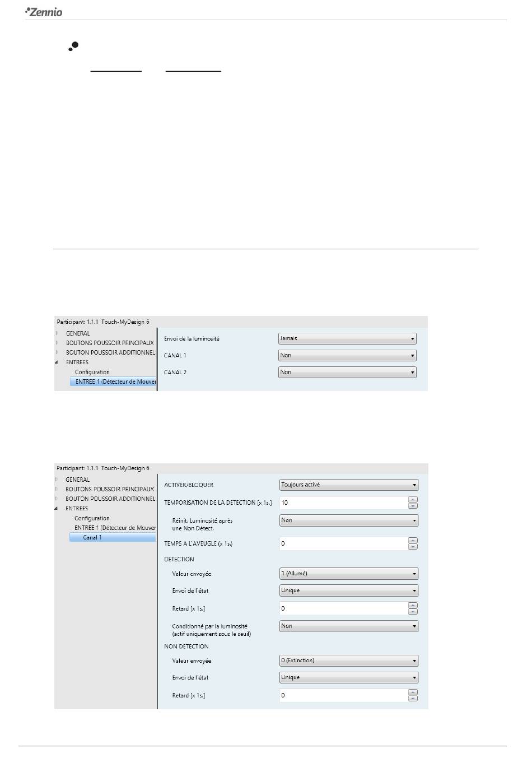Select Configuration in the ENTREE 1 panel tree
The width and height of the screenshot is (532, 777).
(92, 372)
